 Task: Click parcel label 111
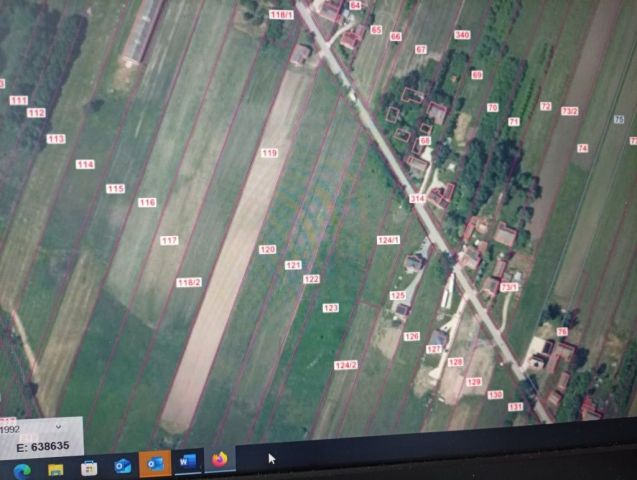coord(19,100)
